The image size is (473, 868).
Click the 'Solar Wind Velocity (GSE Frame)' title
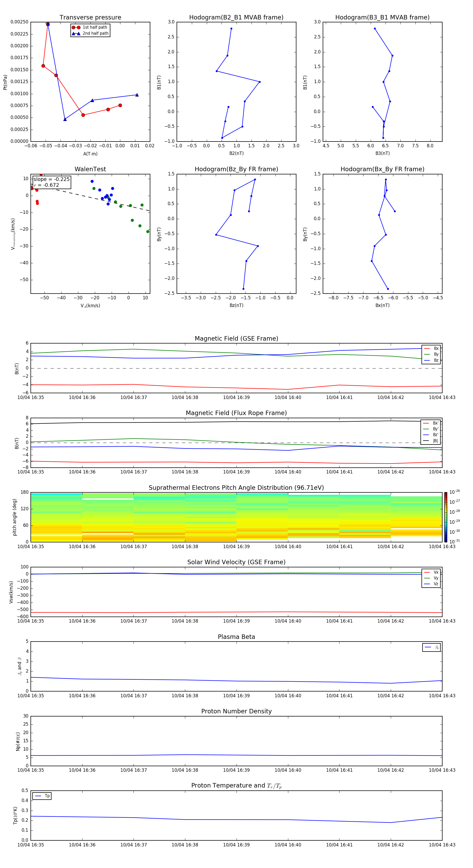236,562
